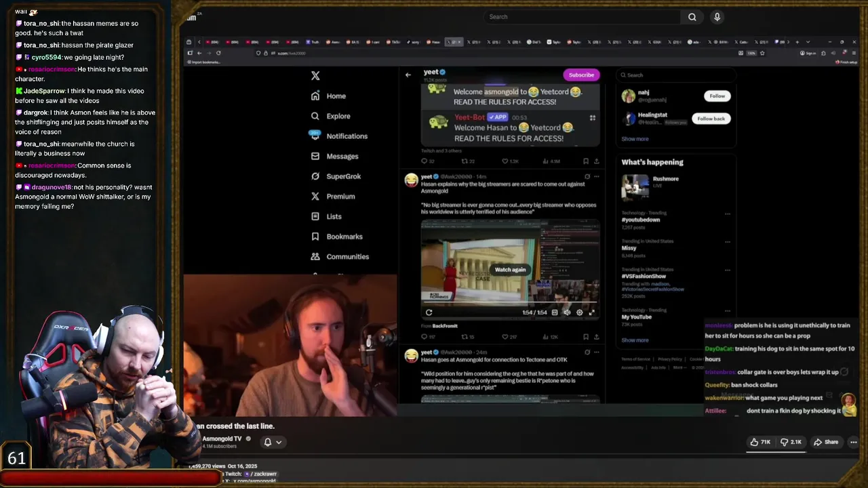Click the purple Subscribe button

581,75
